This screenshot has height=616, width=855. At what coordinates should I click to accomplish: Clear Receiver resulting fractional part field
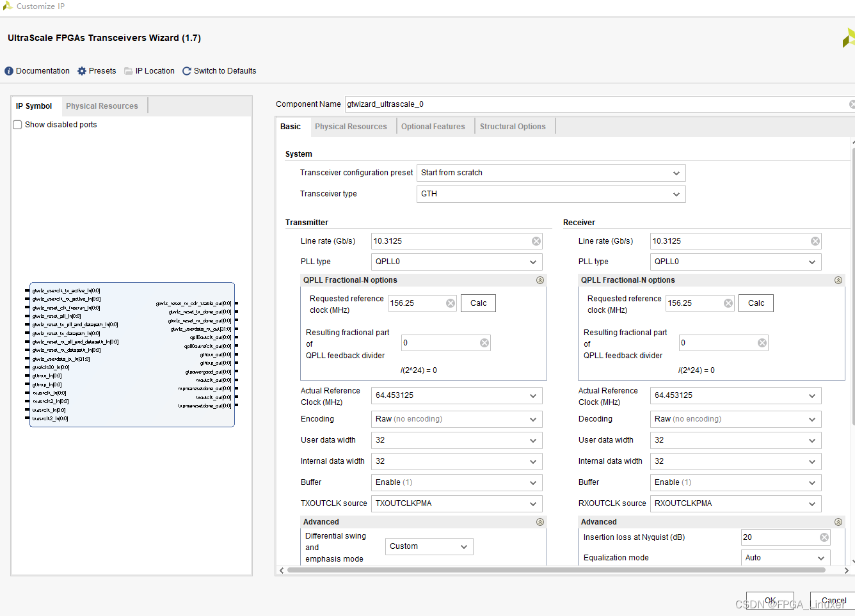click(x=762, y=343)
